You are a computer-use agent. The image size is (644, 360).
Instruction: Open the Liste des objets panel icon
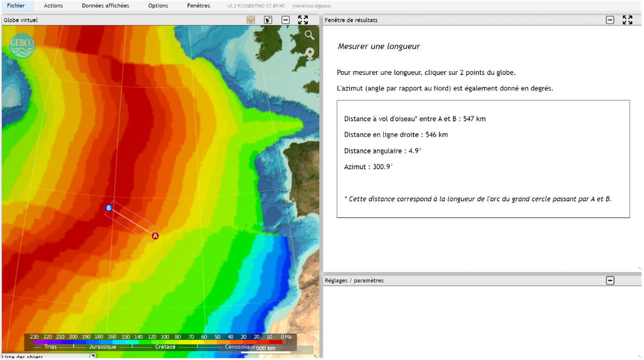click(x=92, y=356)
